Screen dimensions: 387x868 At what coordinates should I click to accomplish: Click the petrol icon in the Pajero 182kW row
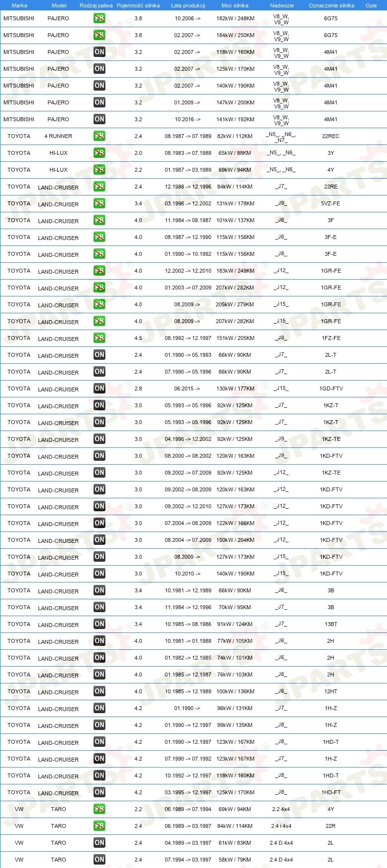click(x=99, y=18)
